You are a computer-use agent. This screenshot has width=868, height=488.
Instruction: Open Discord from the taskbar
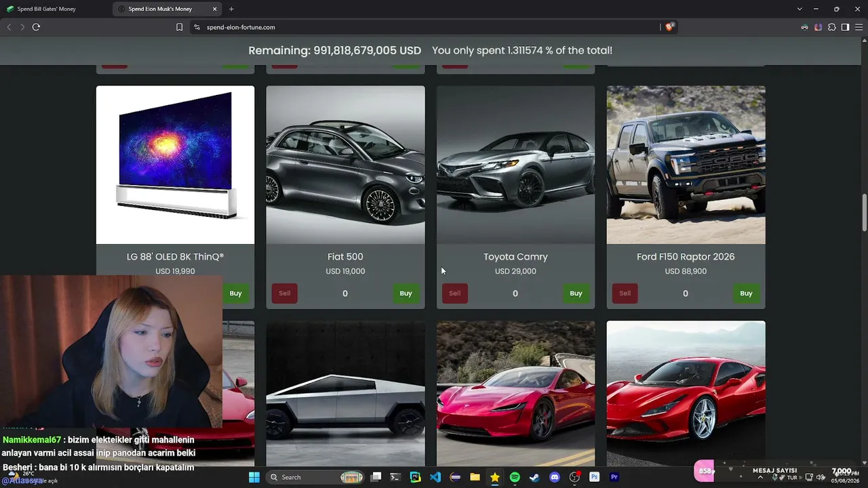point(555,477)
